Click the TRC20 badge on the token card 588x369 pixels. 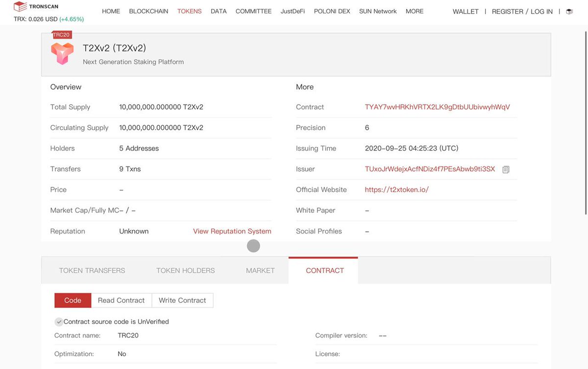click(x=62, y=35)
